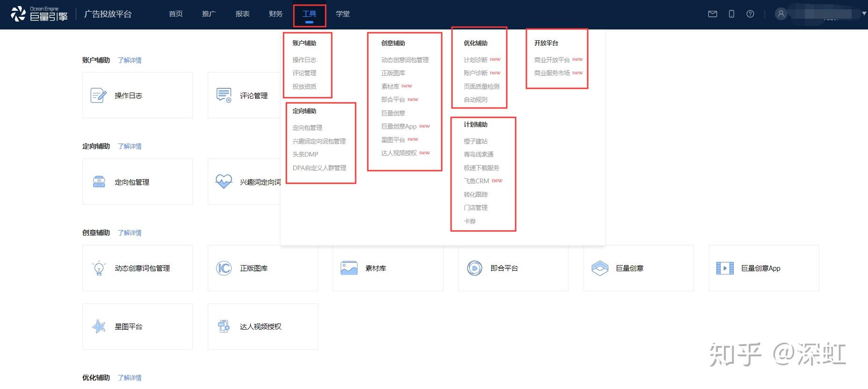Click the 达人视频授权 card icon
The width and height of the screenshot is (868, 389).
point(224,326)
